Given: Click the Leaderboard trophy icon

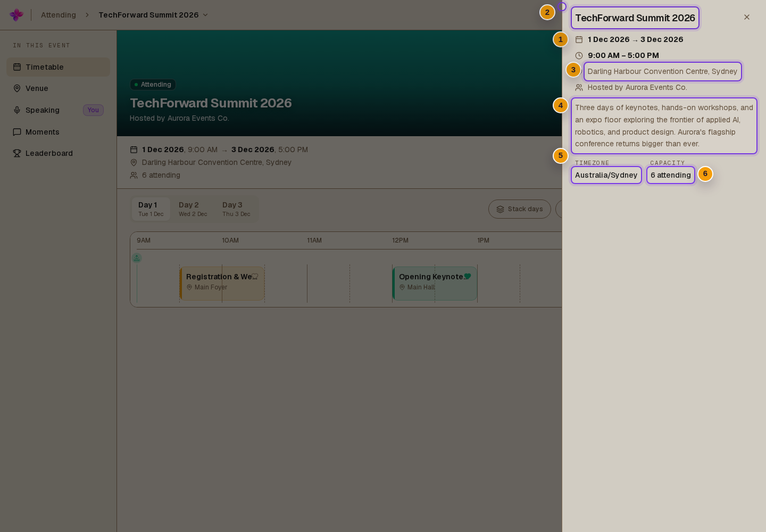Looking at the screenshot, I should 17,153.
